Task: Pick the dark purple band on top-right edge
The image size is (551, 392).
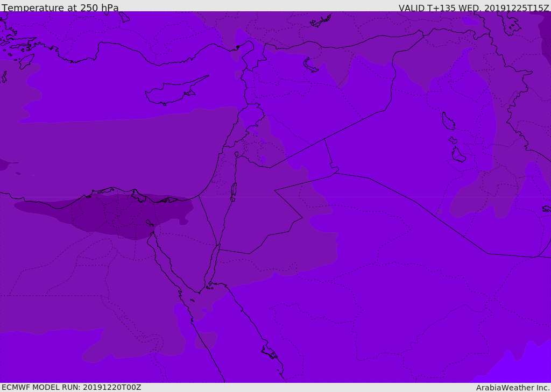Action: [x=546, y=39]
